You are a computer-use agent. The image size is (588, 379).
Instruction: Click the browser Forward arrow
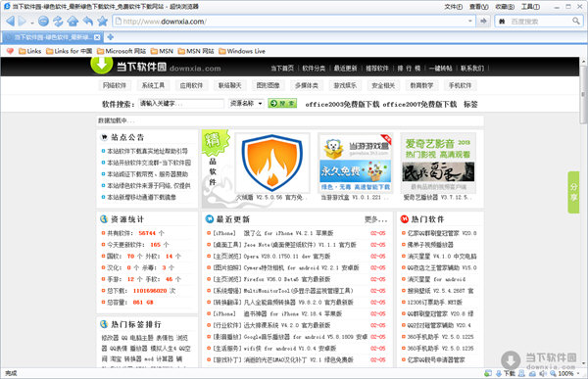23,22
